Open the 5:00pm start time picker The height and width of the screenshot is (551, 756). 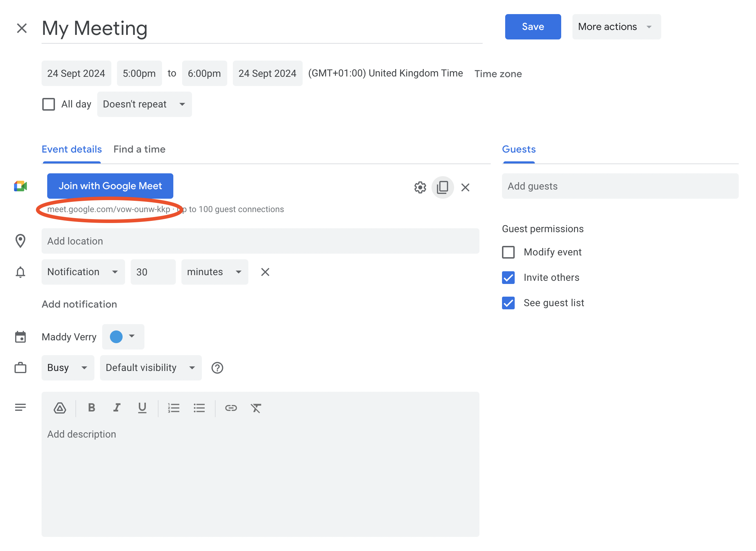tap(140, 73)
